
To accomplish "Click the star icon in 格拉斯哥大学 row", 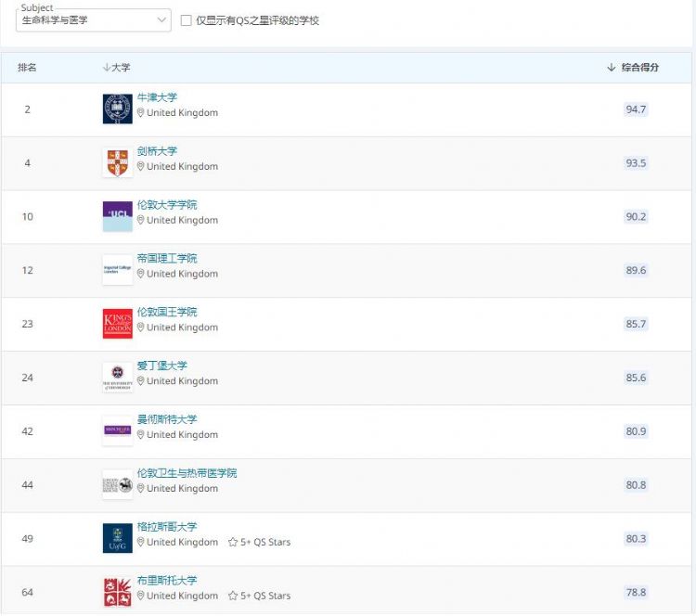I will click(x=233, y=543).
